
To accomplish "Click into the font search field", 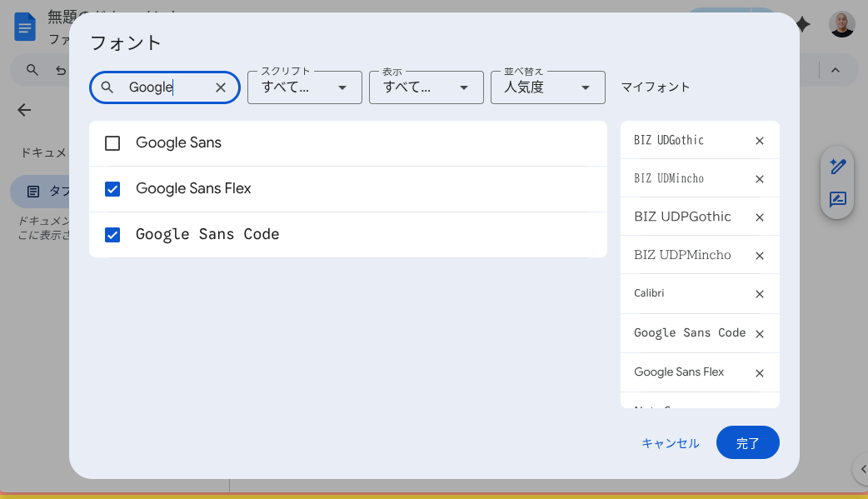I will (x=167, y=87).
